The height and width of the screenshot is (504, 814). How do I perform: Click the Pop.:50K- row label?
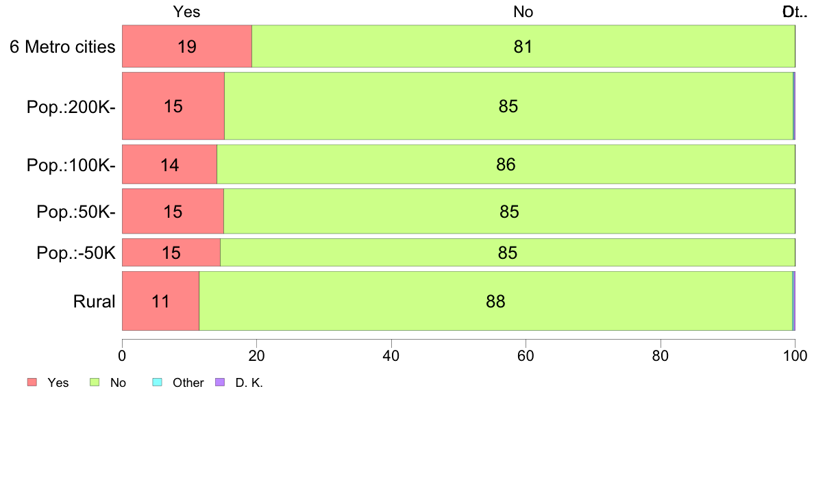pyautogui.click(x=76, y=212)
